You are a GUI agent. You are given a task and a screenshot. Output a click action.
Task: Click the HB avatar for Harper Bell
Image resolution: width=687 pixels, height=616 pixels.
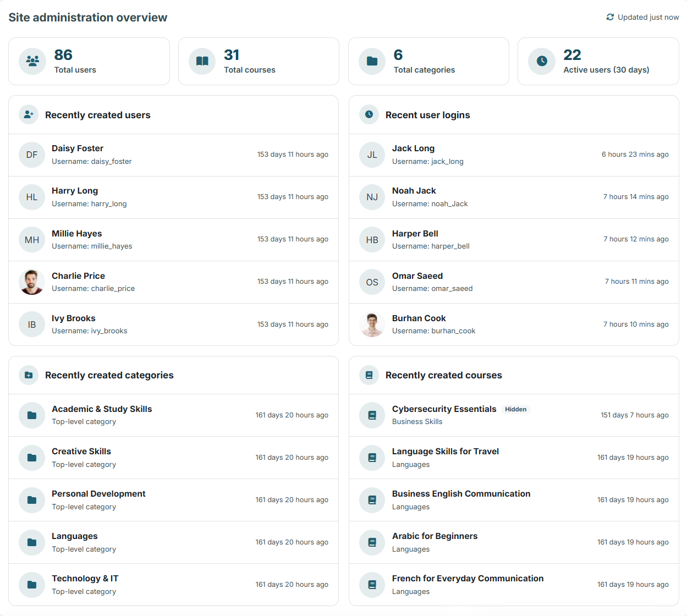point(372,240)
